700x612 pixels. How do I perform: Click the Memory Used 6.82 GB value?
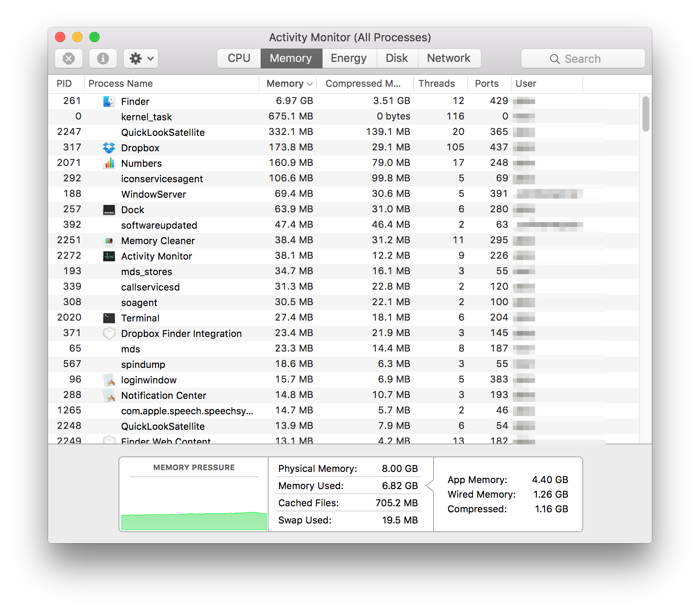pos(400,486)
